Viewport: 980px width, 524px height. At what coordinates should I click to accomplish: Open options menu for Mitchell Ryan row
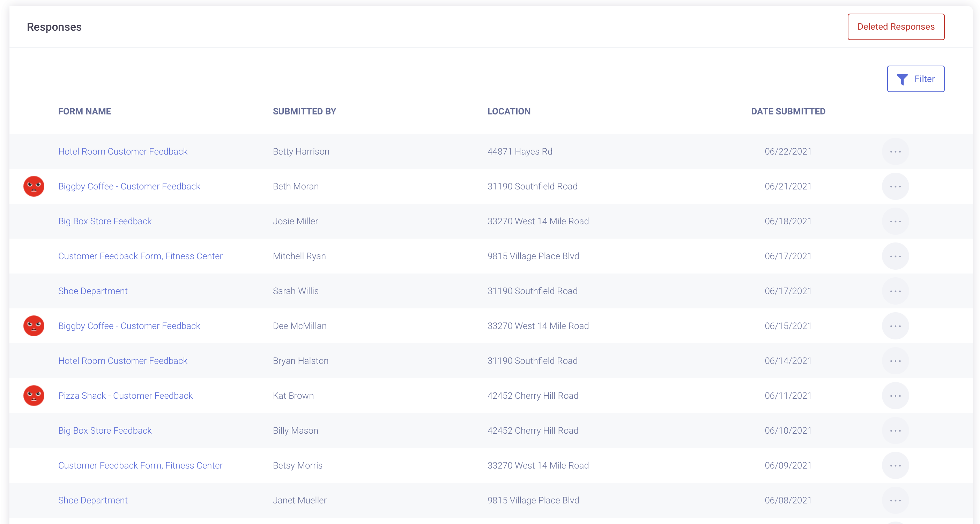(x=895, y=256)
